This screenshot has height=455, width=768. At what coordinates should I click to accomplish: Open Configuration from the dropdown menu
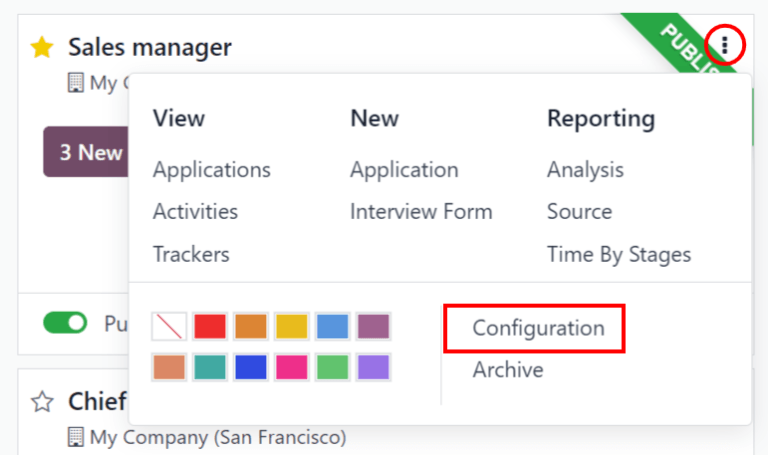(x=538, y=328)
